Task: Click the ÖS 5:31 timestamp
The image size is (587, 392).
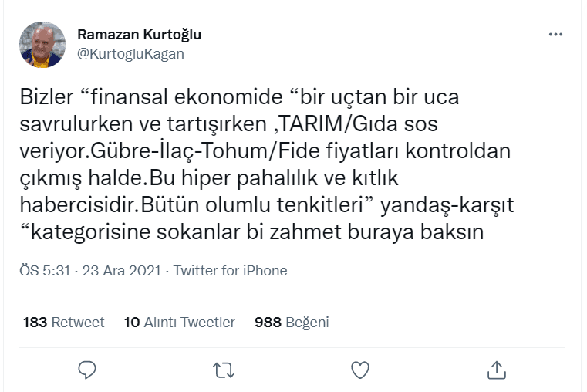Action: point(46,271)
